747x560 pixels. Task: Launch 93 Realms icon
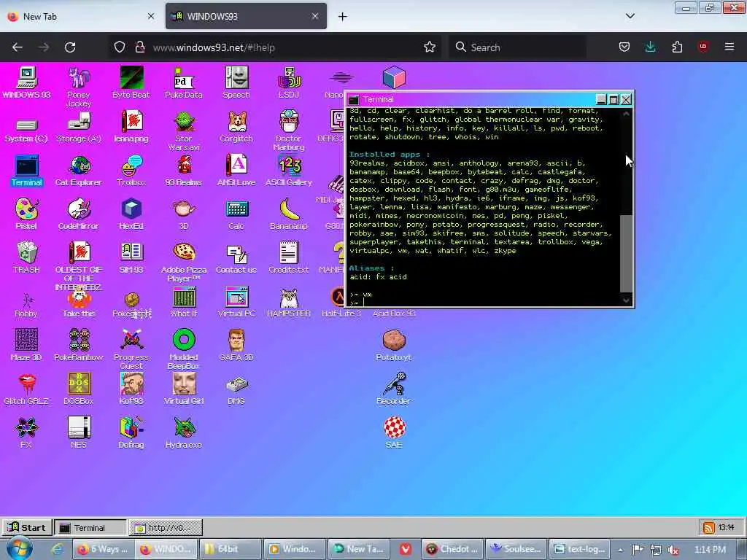[183, 171]
